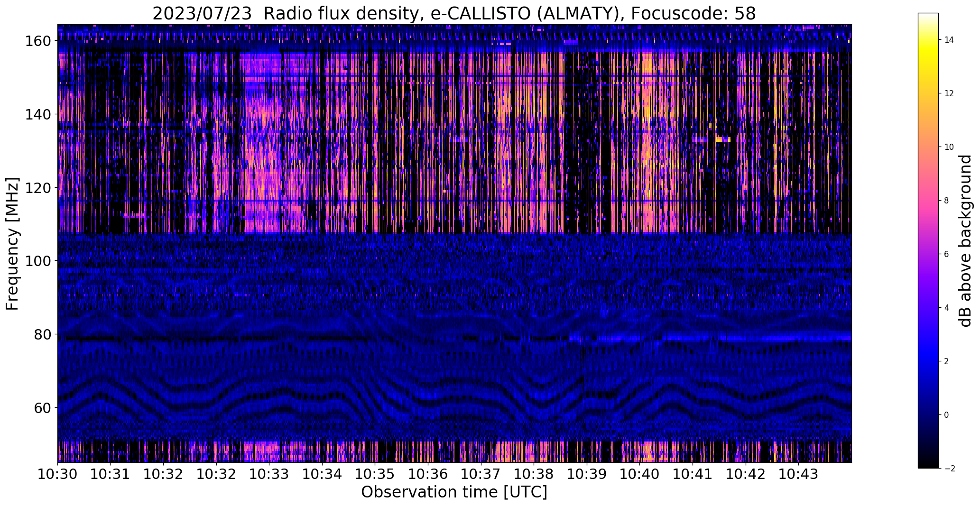980x506 pixels.
Task: Select the 10:39 time axis tick label
Action: 587,474
